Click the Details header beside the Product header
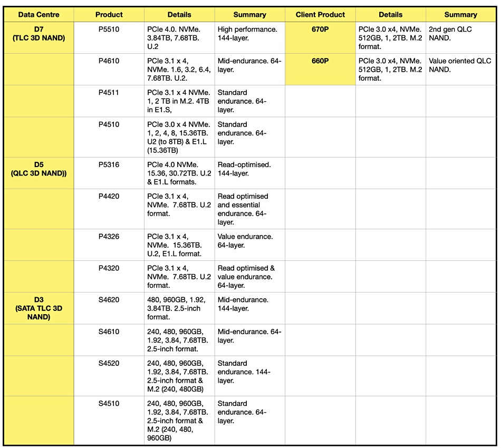Screen dimensions: 501x448 click(x=179, y=15)
